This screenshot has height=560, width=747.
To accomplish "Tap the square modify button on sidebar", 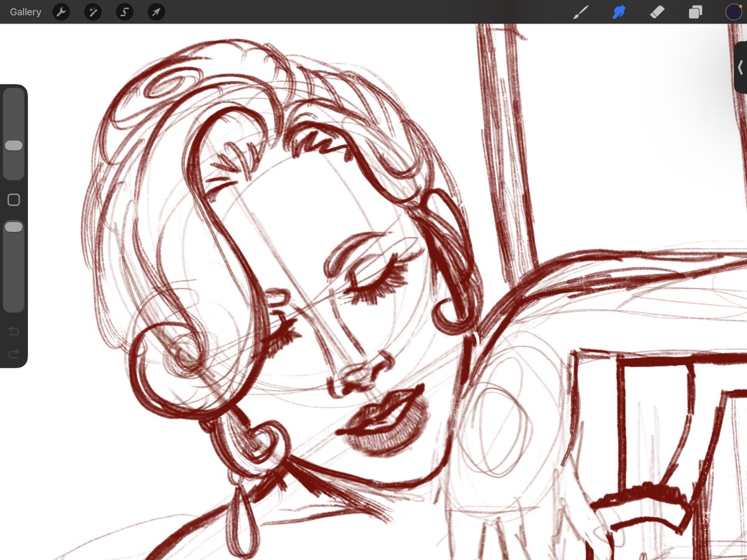I will pos(14,200).
